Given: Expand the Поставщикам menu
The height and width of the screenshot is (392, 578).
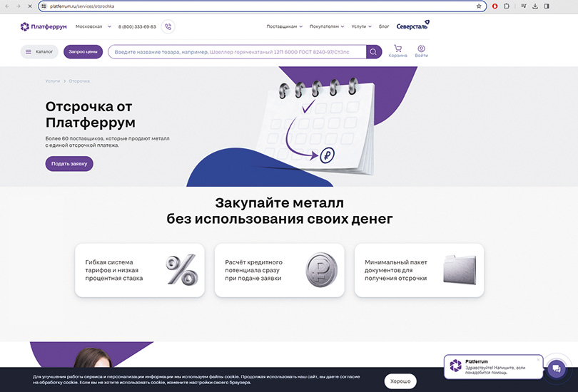Looking at the screenshot, I should point(284,26).
